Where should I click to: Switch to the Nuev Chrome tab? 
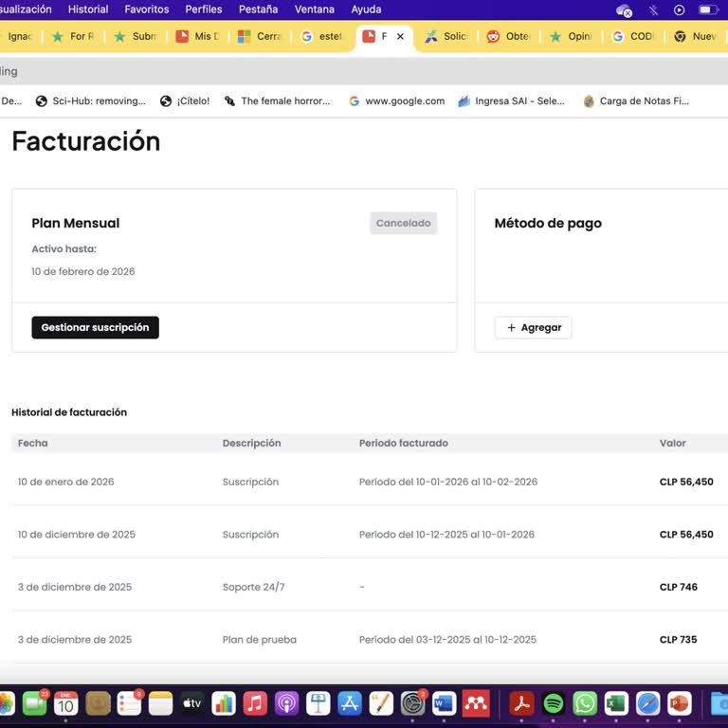click(x=696, y=36)
